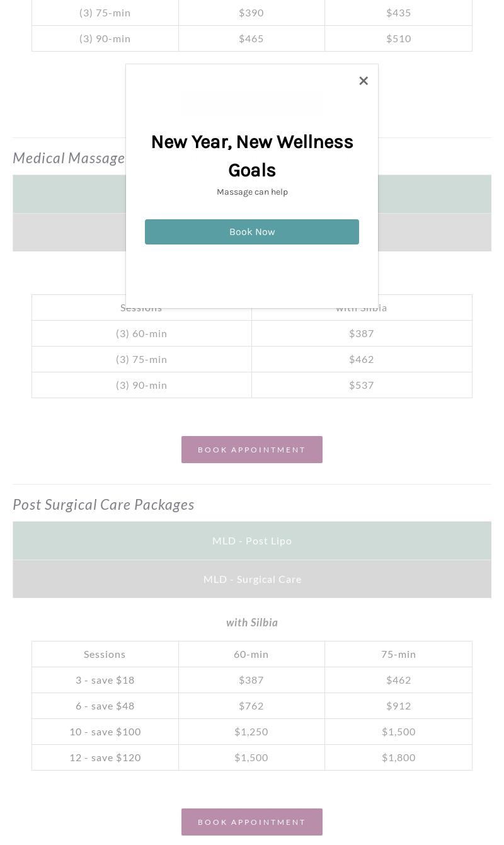Select the 12 - save $120 row label
The image size is (504, 845).
pyautogui.click(x=105, y=757)
